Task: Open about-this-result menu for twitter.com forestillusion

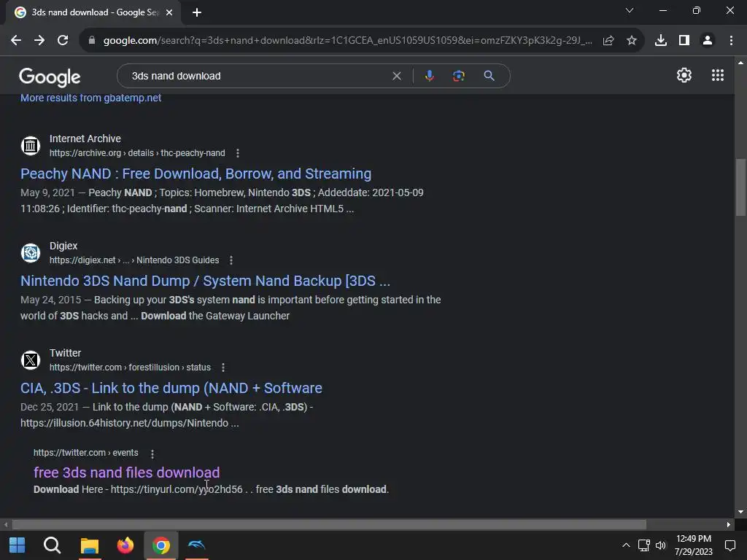Action: (223, 367)
